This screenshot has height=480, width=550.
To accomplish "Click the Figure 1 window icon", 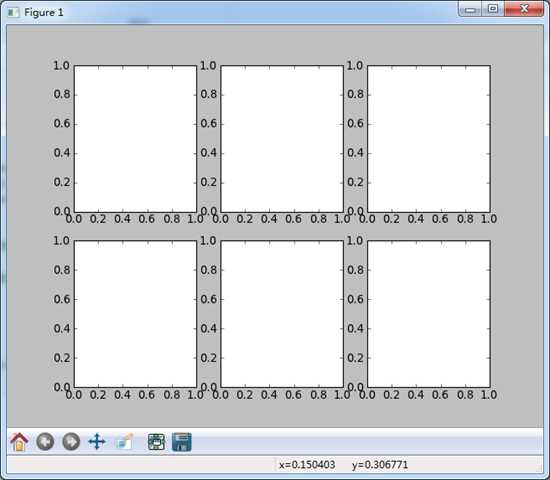I will coord(13,13).
